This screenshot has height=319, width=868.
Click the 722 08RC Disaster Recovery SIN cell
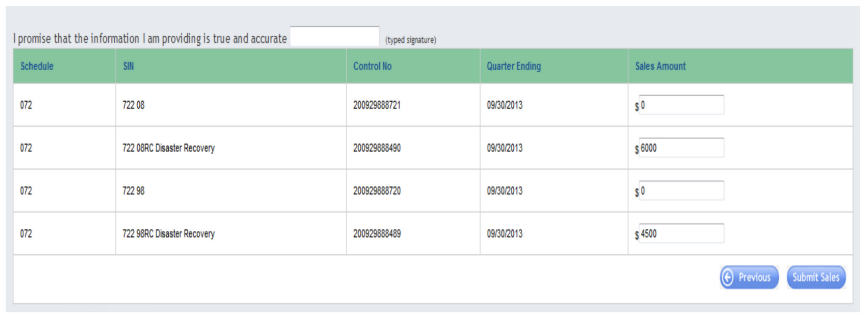click(168, 148)
